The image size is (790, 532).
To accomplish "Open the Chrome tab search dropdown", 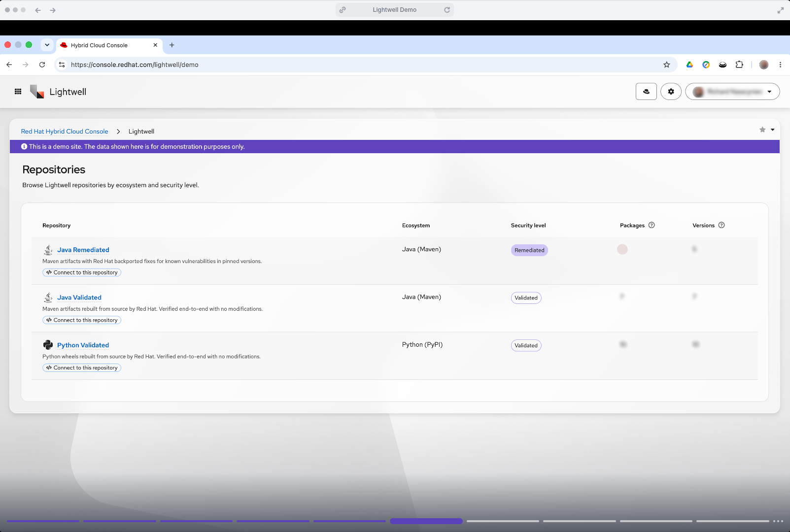I will pos(47,45).
